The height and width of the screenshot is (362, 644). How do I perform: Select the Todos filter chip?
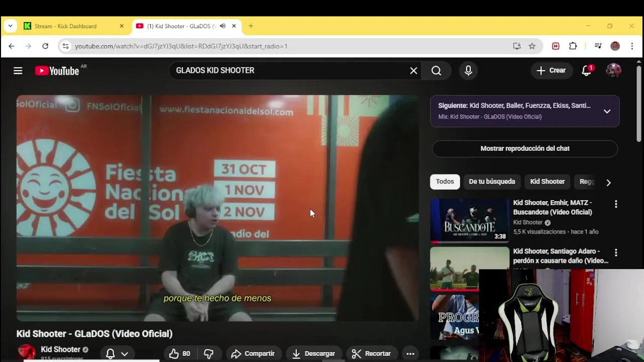coord(445,182)
